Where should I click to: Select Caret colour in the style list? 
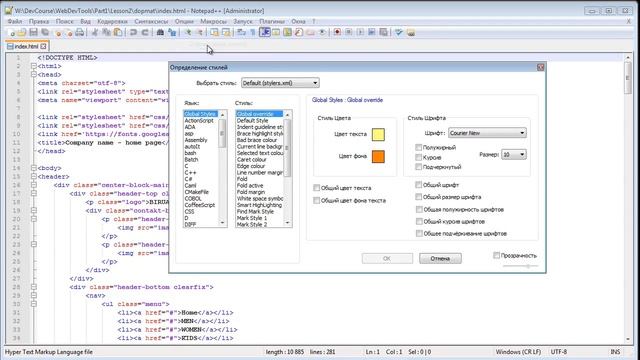coord(259,160)
